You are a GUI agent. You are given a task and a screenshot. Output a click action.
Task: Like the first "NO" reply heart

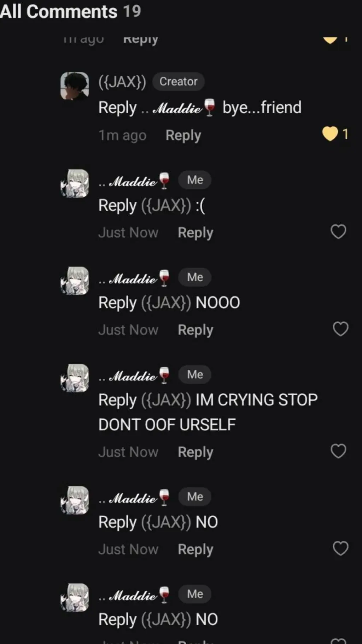(x=340, y=548)
